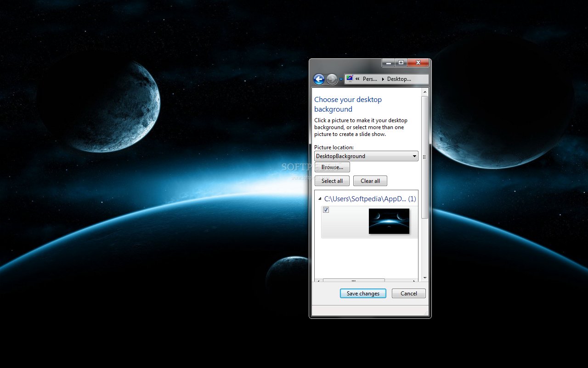Expand the hidden breadcrumb chevron «
Screen dimensions: 588x368
coord(357,79)
